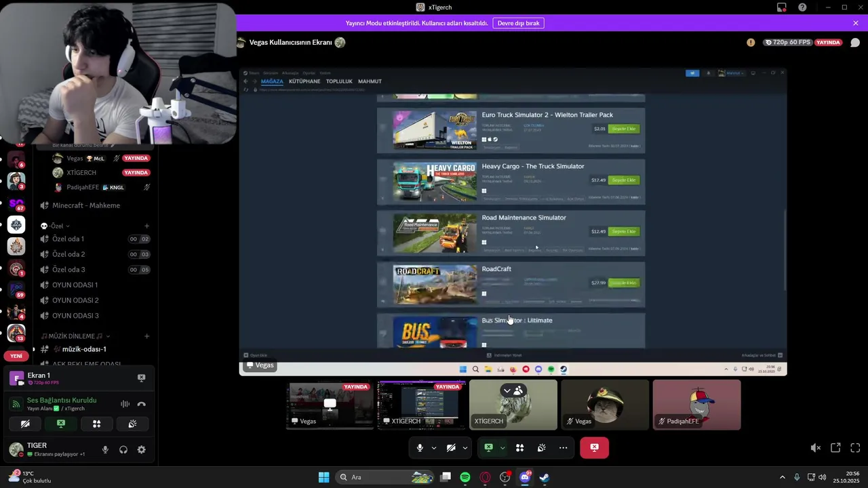The width and height of the screenshot is (868, 488).
Task: Open the chat bubble icon at top right
Action: 854,42
